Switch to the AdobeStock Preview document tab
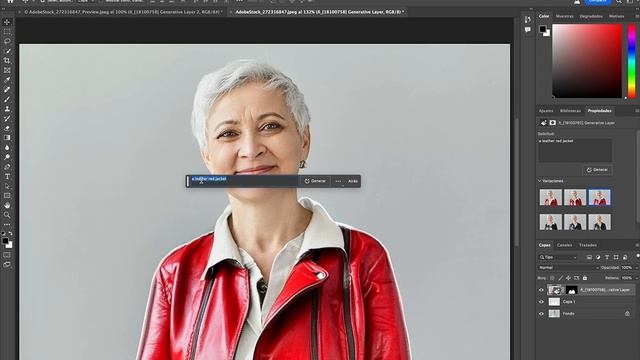The width and height of the screenshot is (640, 360). [x=123, y=12]
